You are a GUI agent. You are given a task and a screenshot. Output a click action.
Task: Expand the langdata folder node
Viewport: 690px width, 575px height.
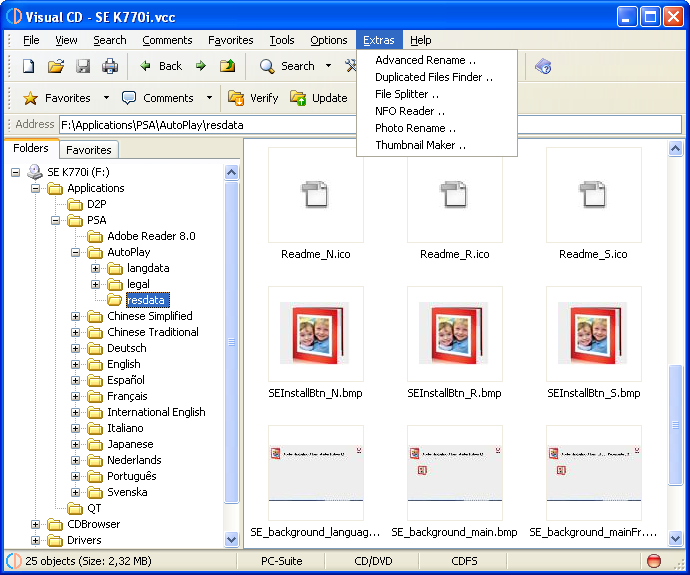pos(95,268)
